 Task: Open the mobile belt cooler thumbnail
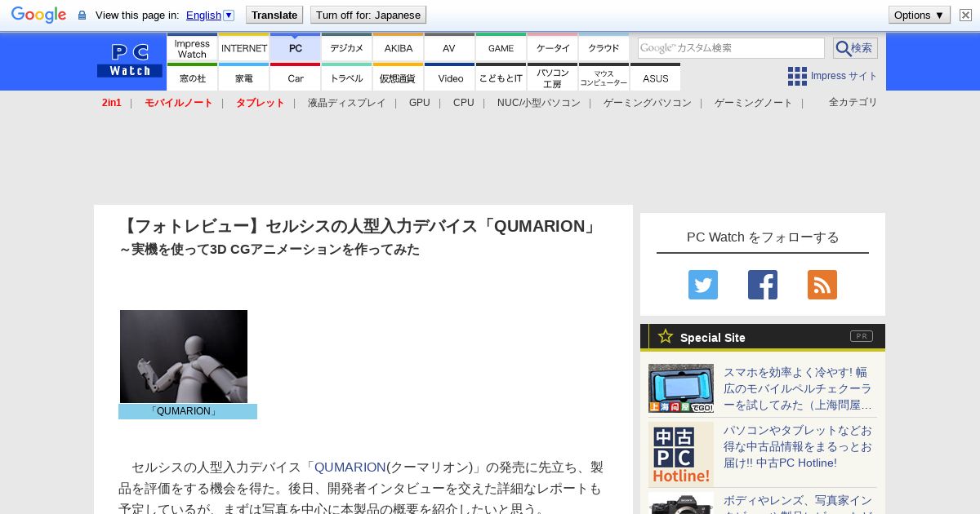681,388
